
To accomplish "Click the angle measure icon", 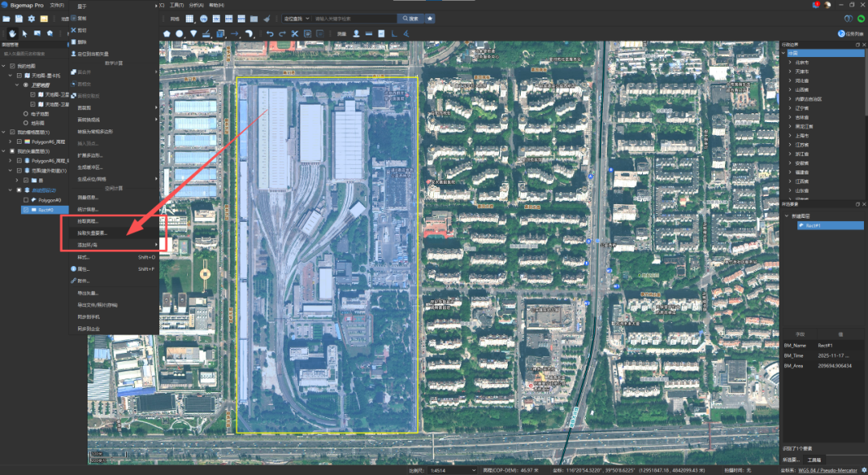I will coord(406,34).
